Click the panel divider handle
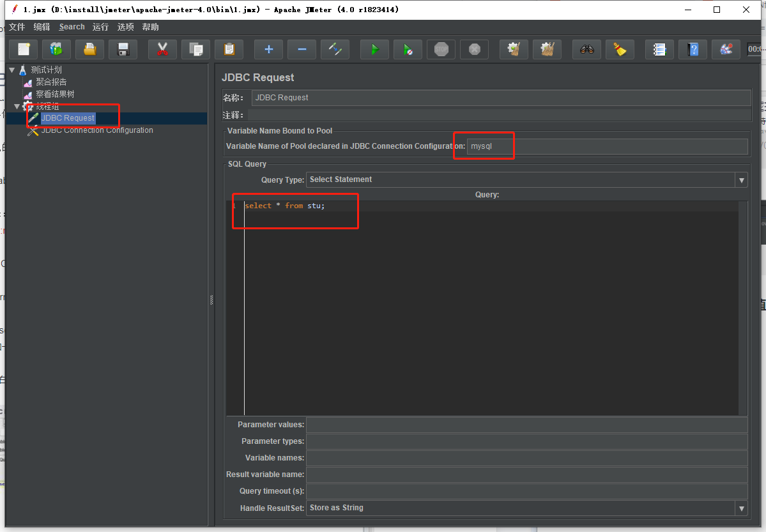The image size is (766, 532). 211,300
